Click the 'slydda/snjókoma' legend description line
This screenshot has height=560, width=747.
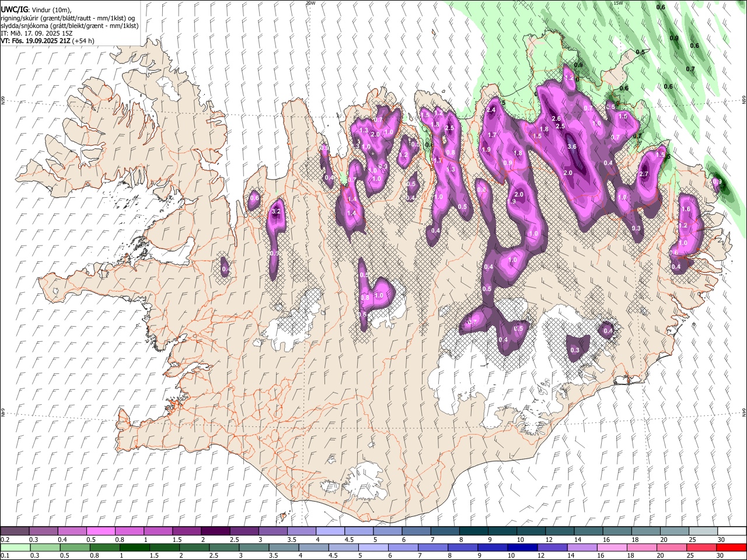click(69, 26)
